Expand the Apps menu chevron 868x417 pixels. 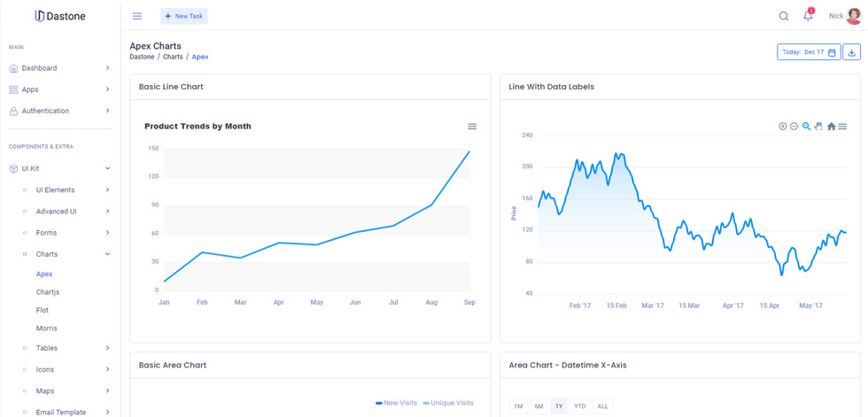(107, 89)
